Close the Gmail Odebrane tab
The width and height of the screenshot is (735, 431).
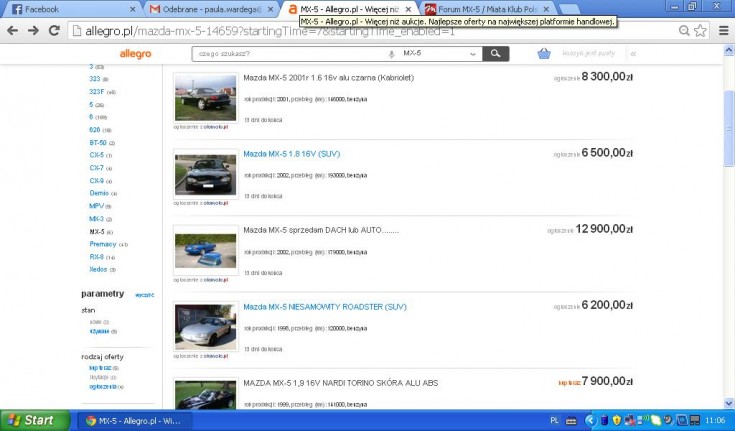tap(270, 9)
